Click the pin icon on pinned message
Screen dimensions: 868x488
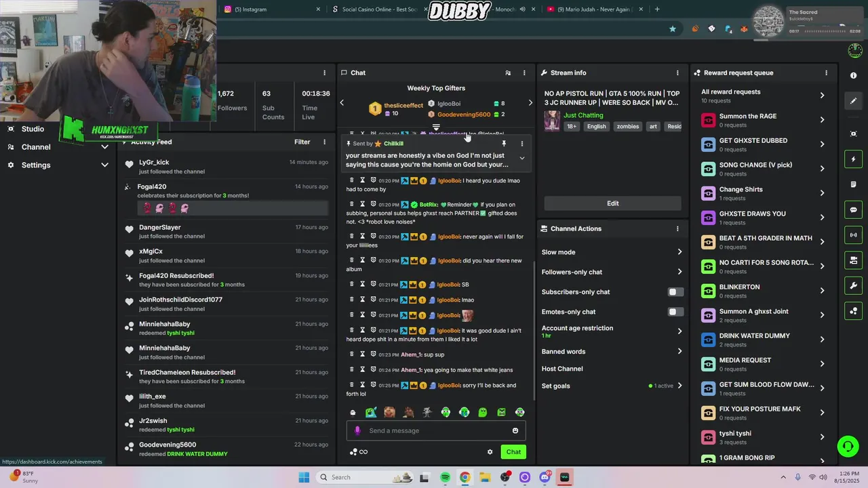pyautogui.click(x=504, y=144)
